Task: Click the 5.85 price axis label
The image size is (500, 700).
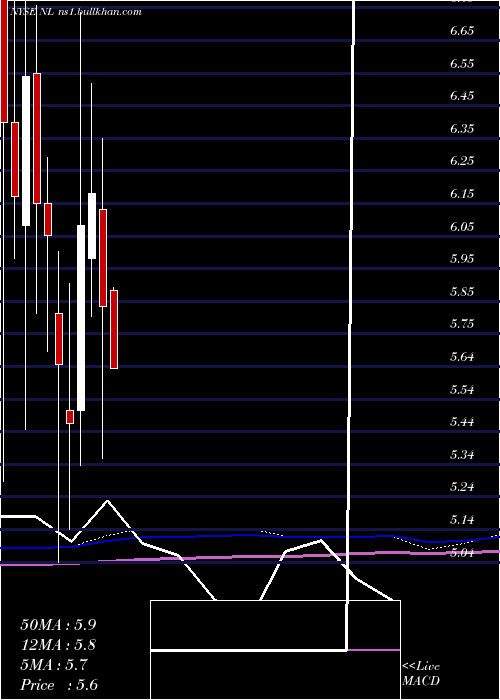Action: (462, 292)
